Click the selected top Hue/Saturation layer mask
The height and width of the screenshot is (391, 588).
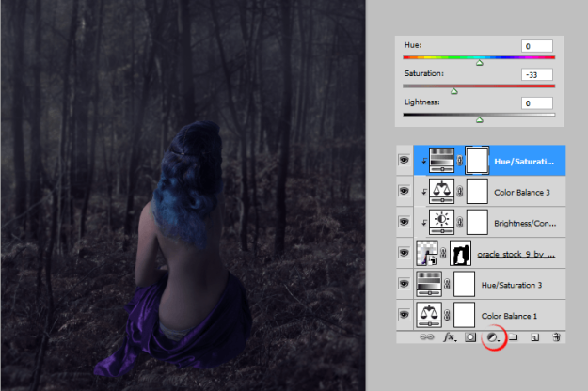coord(477,161)
